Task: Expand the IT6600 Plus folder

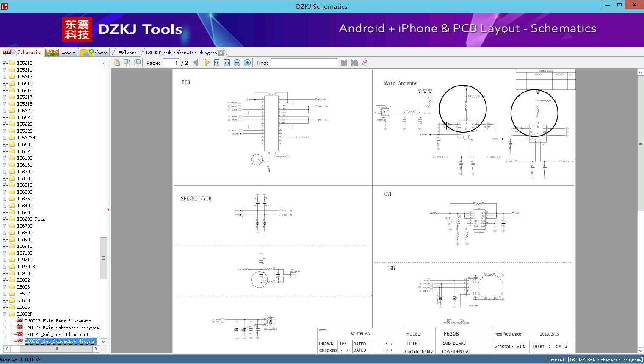Action: click(x=5, y=219)
